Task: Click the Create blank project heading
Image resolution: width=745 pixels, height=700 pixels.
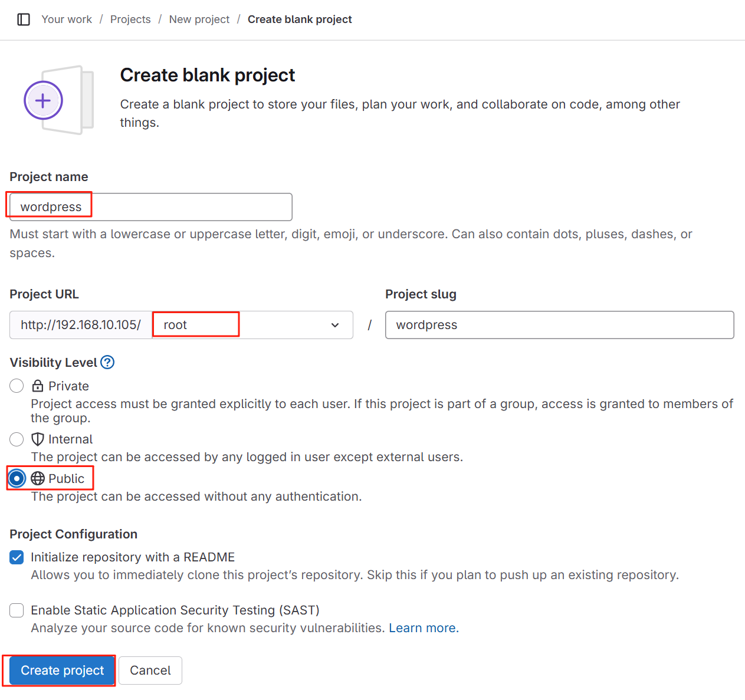Action: (208, 75)
